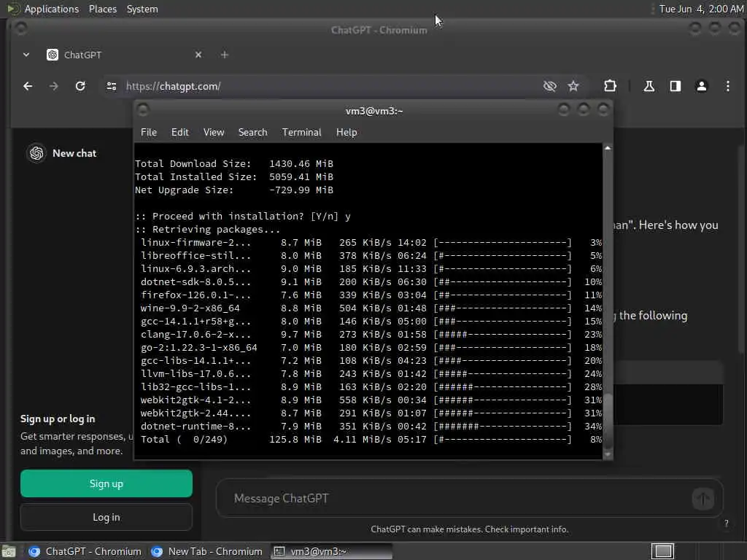Toggle the Chromium side panel icon

click(675, 86)
